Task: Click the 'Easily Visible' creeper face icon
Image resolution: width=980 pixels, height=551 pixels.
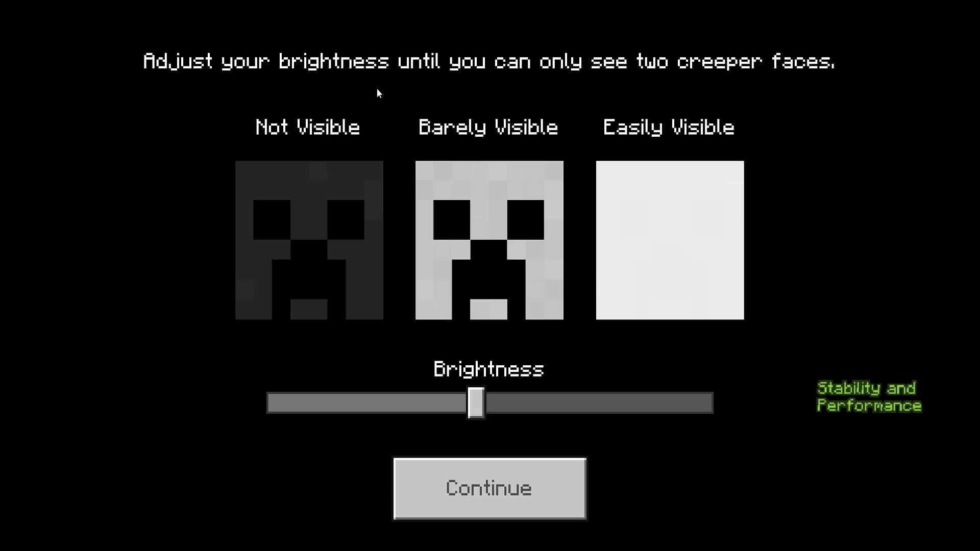Action: coord(670,240)
